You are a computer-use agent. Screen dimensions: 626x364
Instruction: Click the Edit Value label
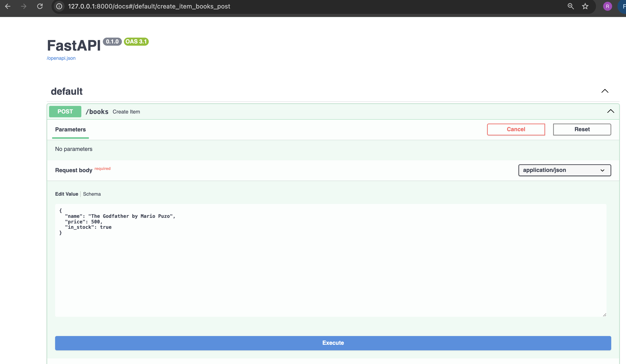coord(67,194)
